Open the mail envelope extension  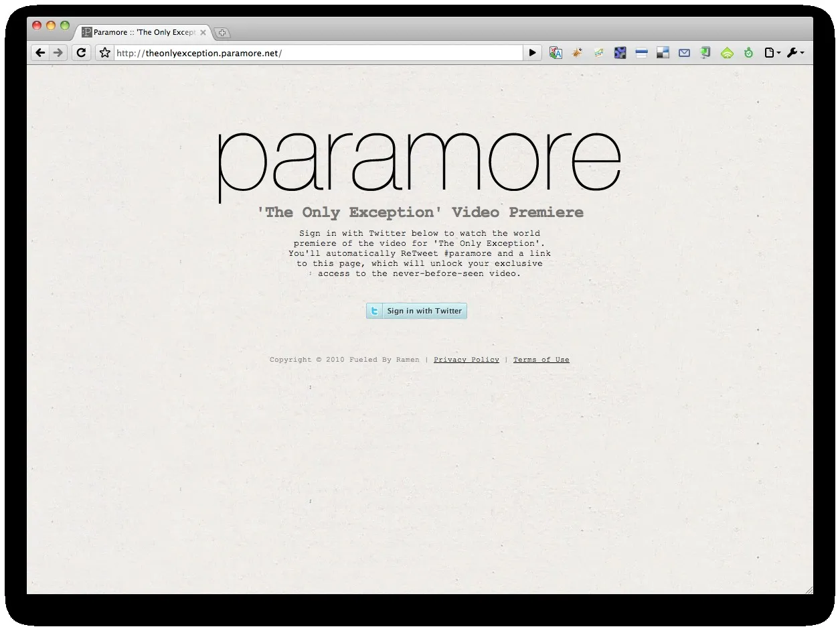click(x=684, y=52)
